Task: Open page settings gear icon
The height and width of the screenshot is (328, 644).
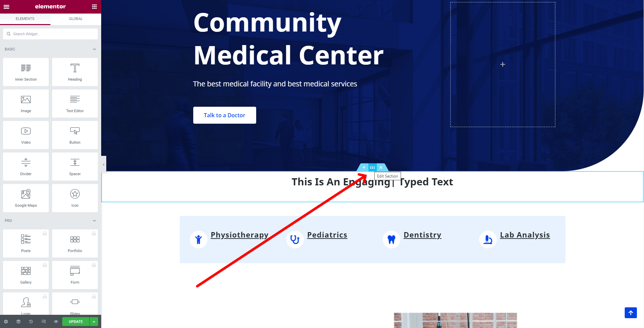Action: (6, 322)
